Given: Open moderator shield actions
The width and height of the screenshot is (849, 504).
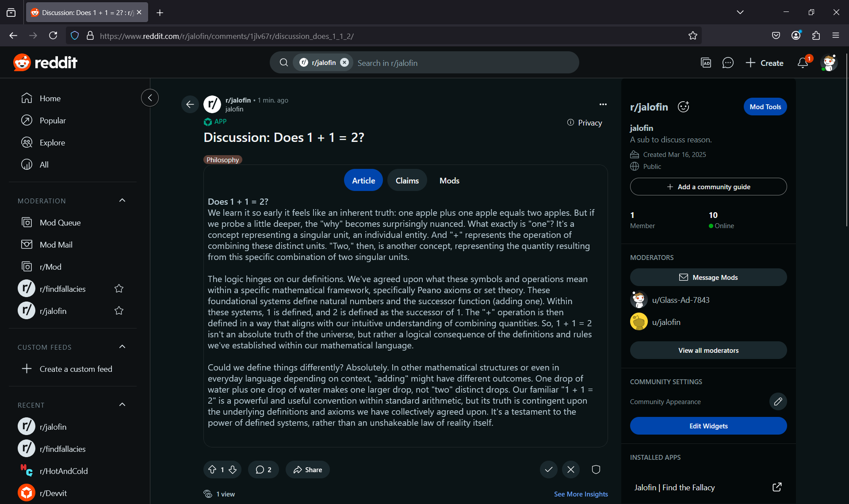Looking at the screenshot, I should (596, 470).
